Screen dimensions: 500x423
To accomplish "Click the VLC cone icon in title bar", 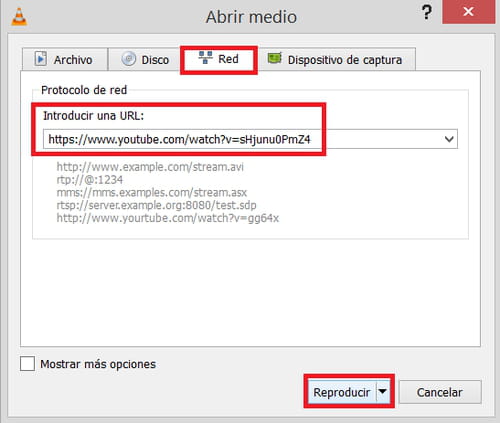I will click(x=19, y=17).
